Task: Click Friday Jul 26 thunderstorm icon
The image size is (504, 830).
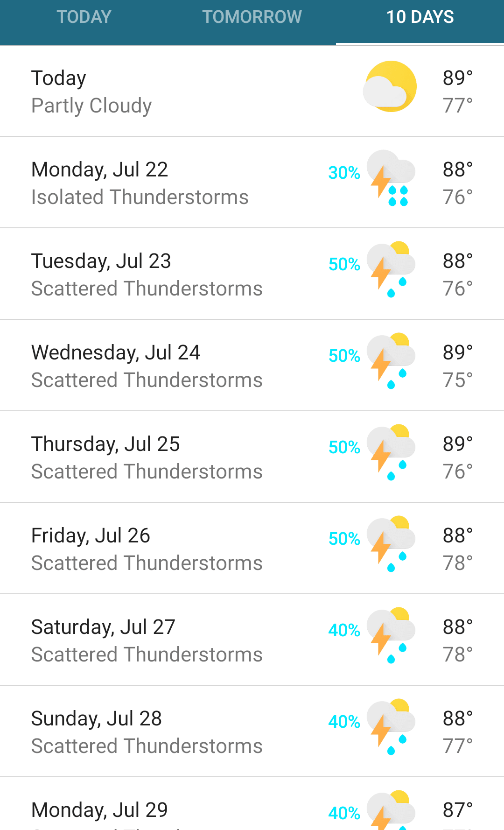Action: click(x=391, y=544)
